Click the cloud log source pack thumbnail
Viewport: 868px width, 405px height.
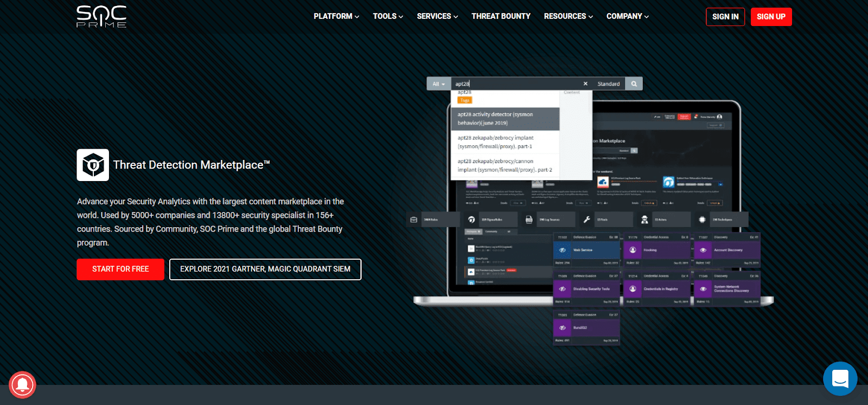(603, 182)
